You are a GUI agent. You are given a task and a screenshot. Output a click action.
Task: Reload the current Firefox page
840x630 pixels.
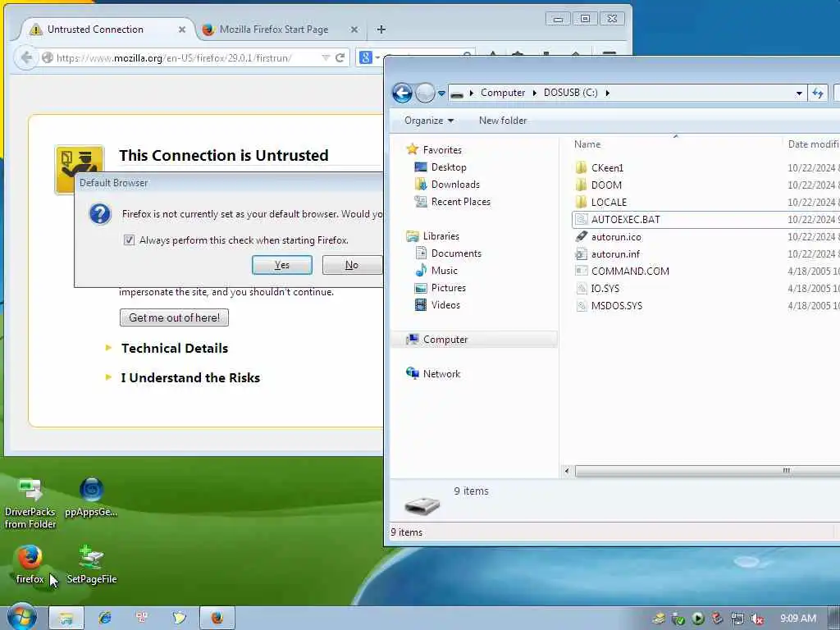point(340,58)
